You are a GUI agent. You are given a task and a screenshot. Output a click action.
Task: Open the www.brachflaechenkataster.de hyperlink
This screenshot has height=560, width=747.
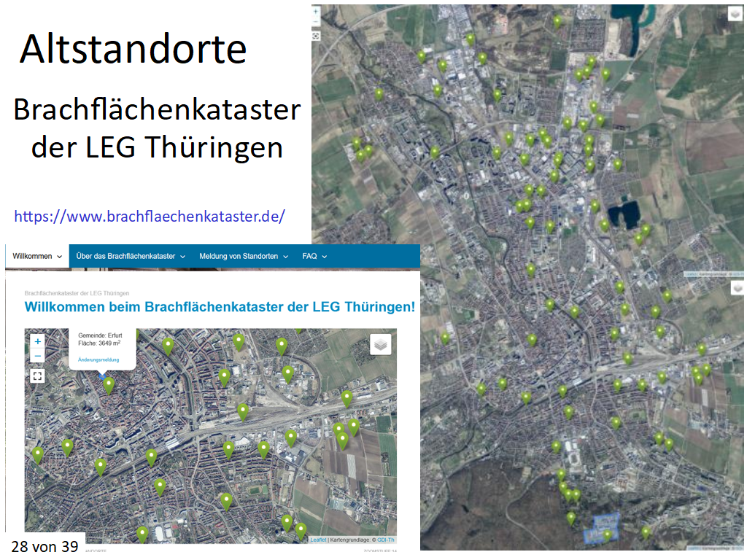[150, 216]
